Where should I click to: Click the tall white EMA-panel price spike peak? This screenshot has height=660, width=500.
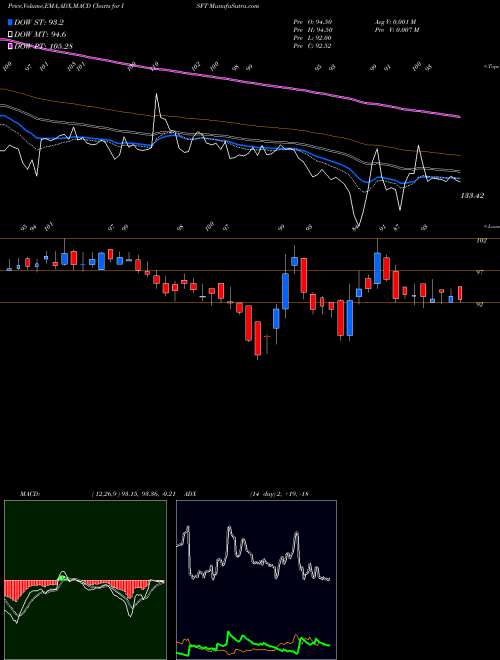156,94
